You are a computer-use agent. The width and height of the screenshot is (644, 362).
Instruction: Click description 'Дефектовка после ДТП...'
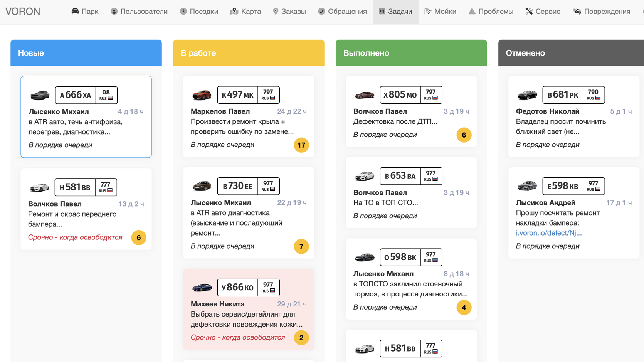(x=395, y=122)
